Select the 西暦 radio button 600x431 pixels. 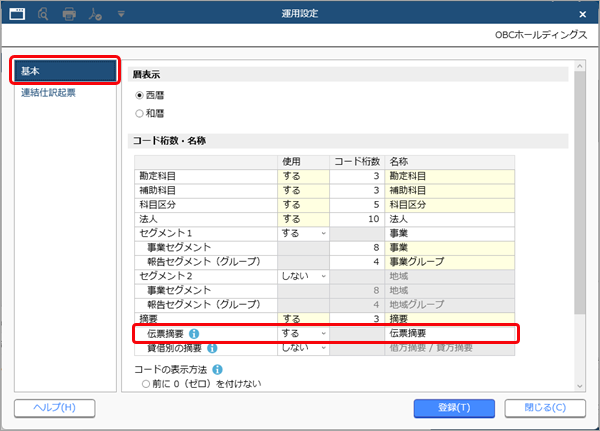(x=139, y=95)
